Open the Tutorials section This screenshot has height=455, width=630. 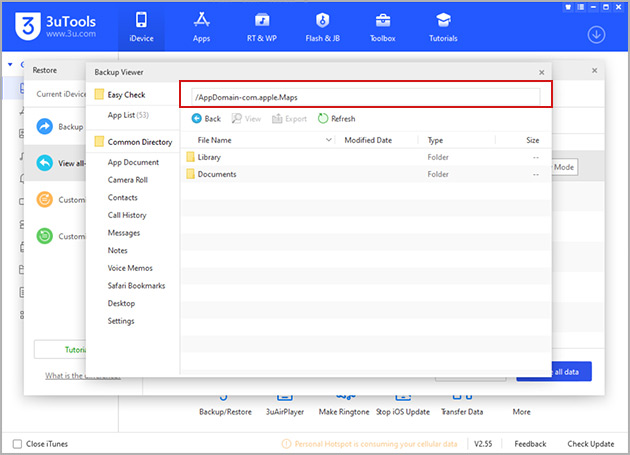tap(442, 26)
